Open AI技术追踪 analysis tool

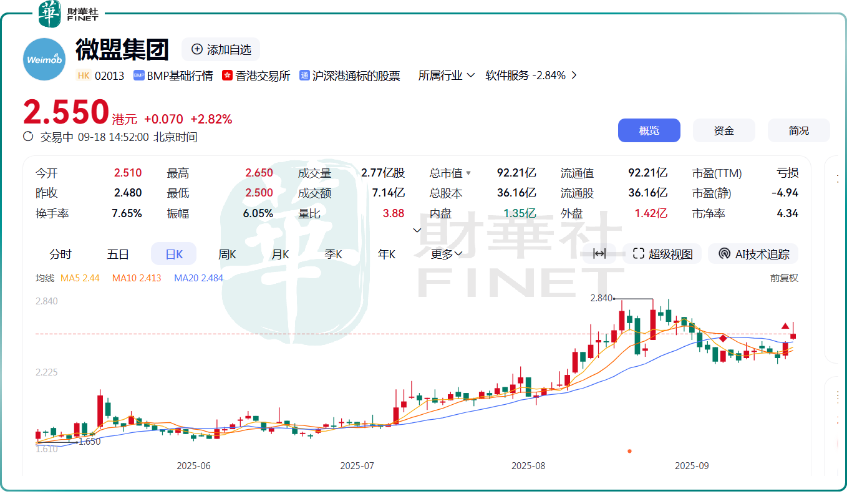click(753, 254)
